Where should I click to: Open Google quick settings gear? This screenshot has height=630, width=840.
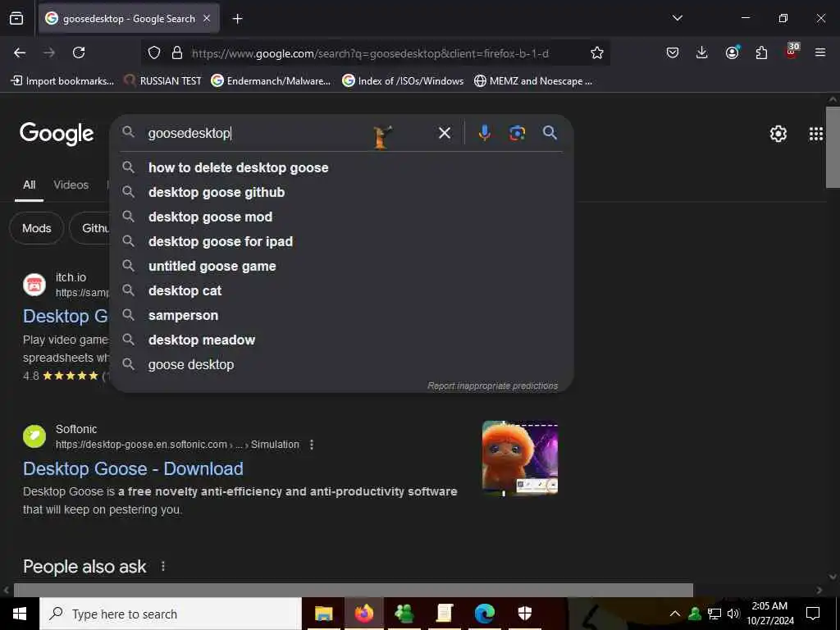coord(778,134)
